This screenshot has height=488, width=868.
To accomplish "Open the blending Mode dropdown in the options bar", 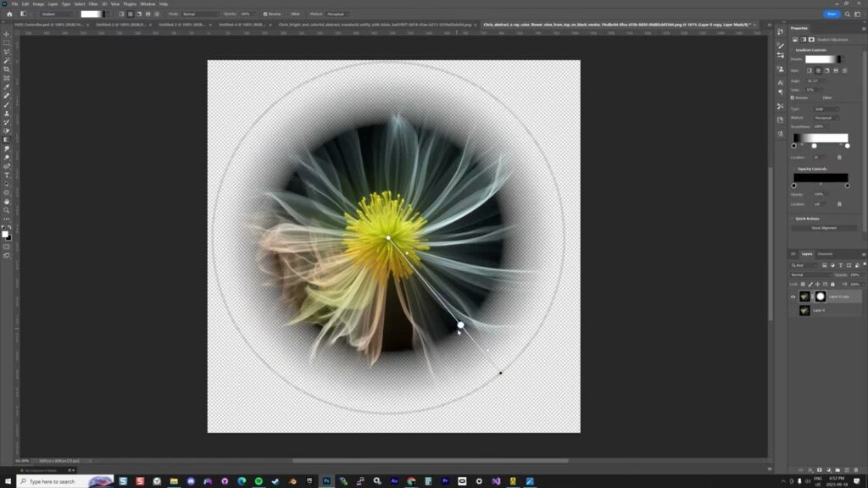I will pos(200,14).
